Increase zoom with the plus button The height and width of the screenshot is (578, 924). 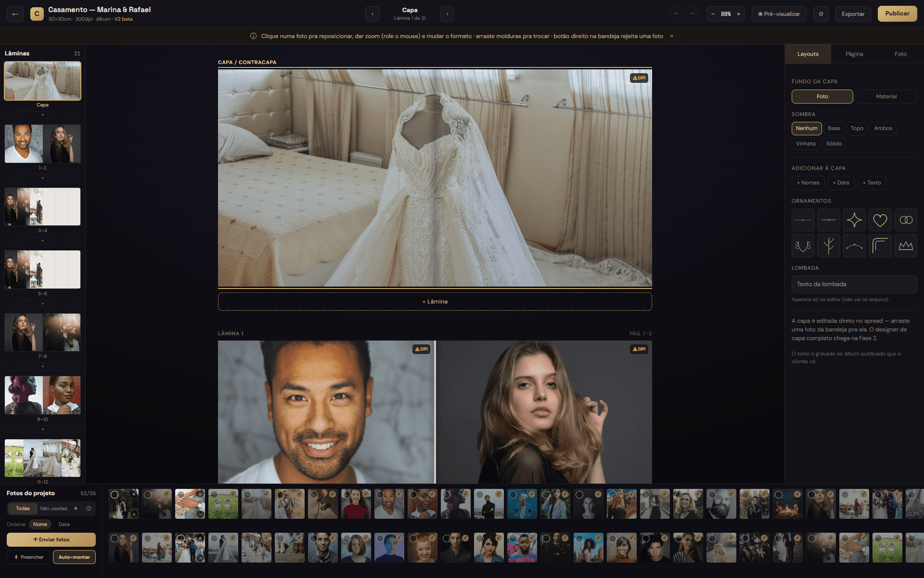pos(738,14)
